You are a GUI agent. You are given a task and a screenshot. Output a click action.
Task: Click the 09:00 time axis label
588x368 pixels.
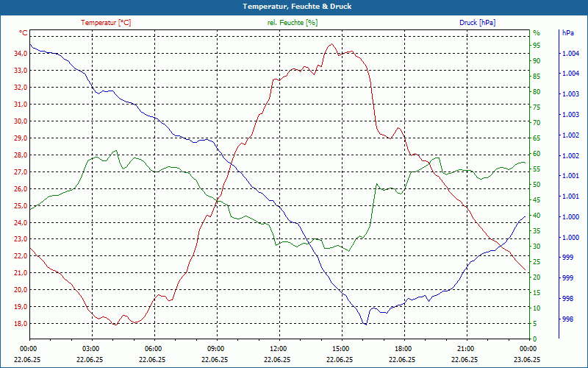tap(215, 348)
